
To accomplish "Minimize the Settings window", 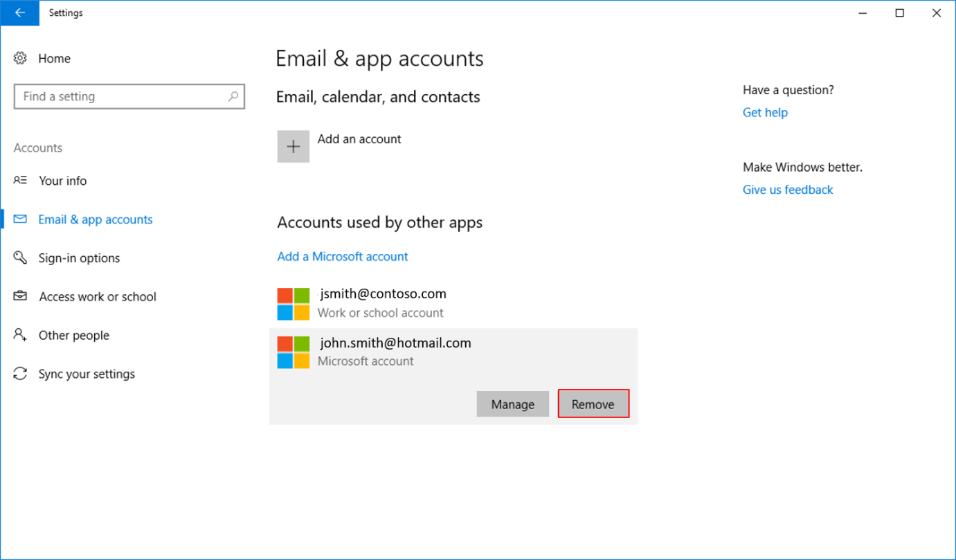I will 863,12.
